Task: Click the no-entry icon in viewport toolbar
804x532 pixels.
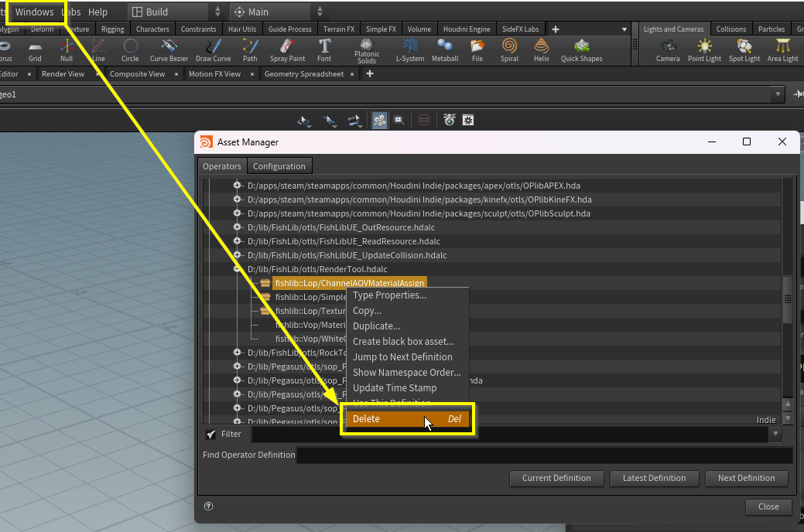Action: pyautogui.click(x=424, y=121)
